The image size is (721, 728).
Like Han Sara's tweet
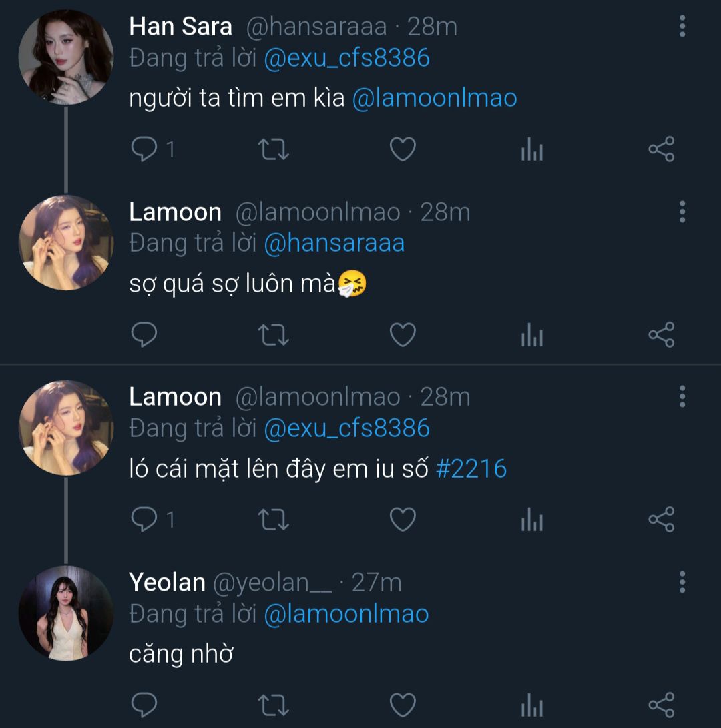pos(403,149)
